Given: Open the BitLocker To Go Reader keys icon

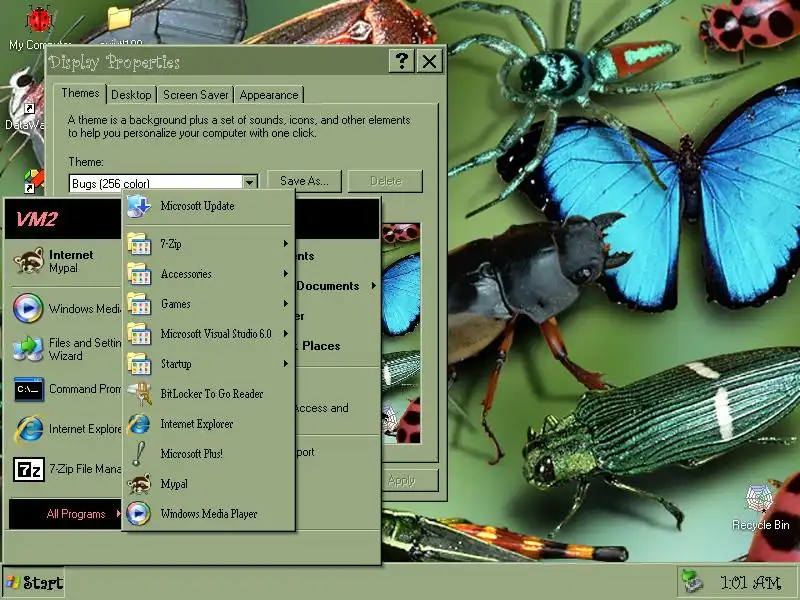Looking at the screenshot, I should click(139, 394).
